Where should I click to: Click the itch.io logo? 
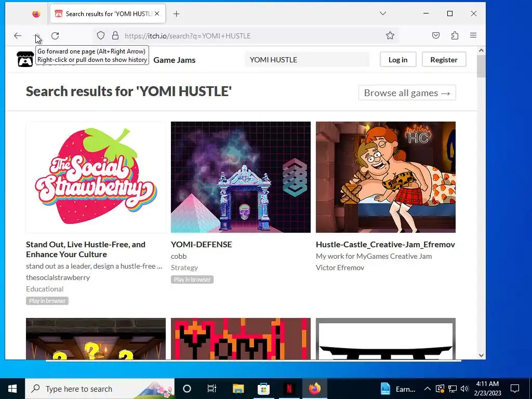pyautogui.click(x=25, y=59)
